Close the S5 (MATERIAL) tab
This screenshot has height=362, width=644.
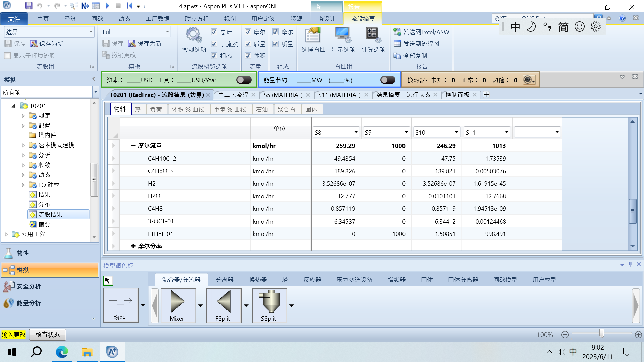(308, 95)
